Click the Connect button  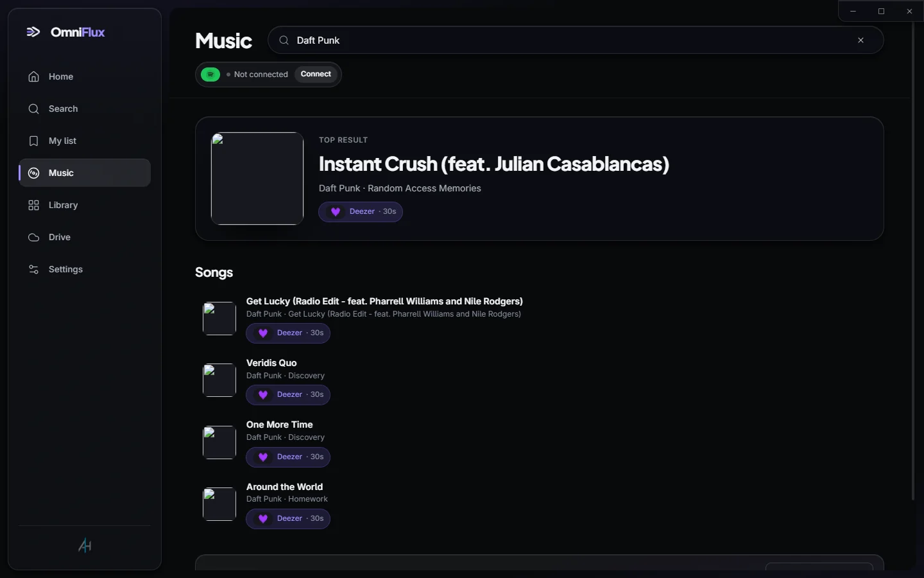tap(316, 74)
